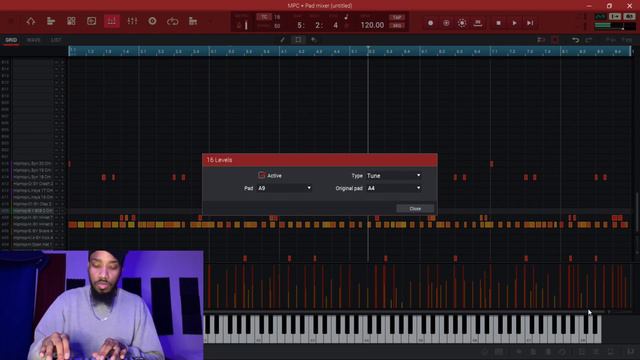Select the arrow pointer tool
This screenshot has width=640, height=360.
point(314,40)
